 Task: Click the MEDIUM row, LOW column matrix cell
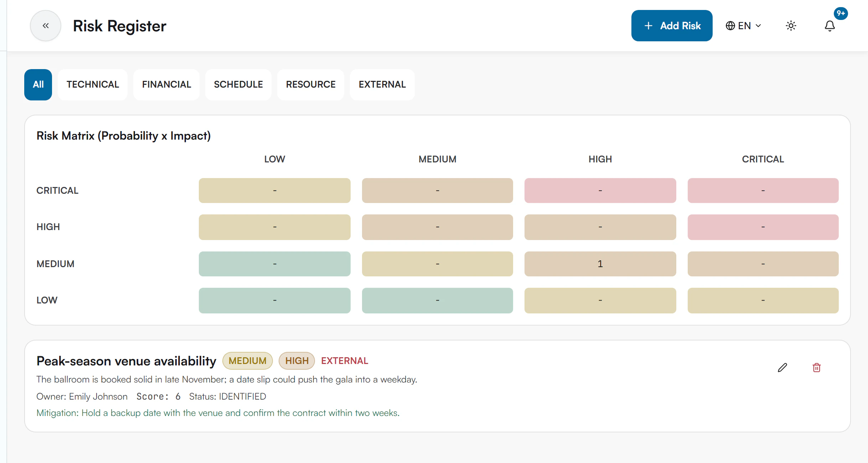click(274, 264)
